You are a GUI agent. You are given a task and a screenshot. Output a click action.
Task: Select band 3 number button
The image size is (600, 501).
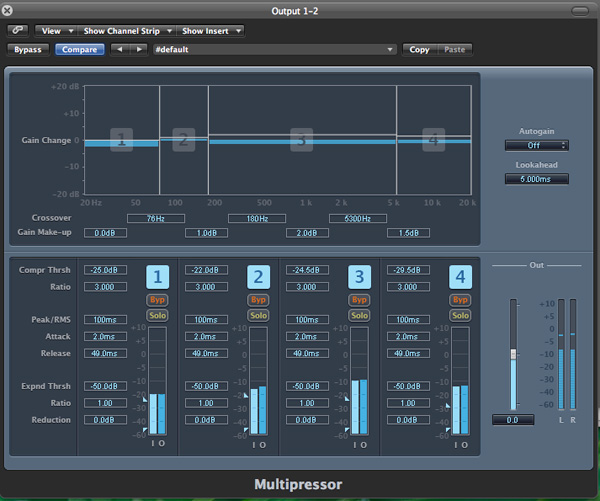click(360, 277)
